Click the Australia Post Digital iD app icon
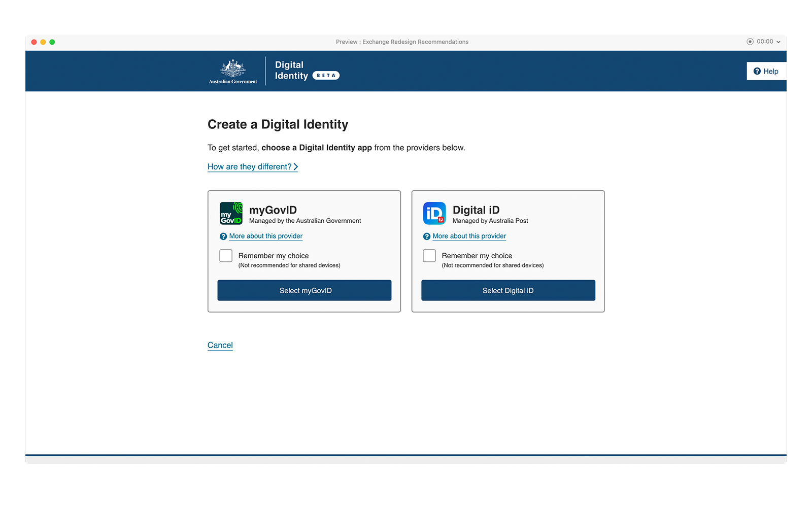This screenshot has height=514, width=812. tap(434, 213)
